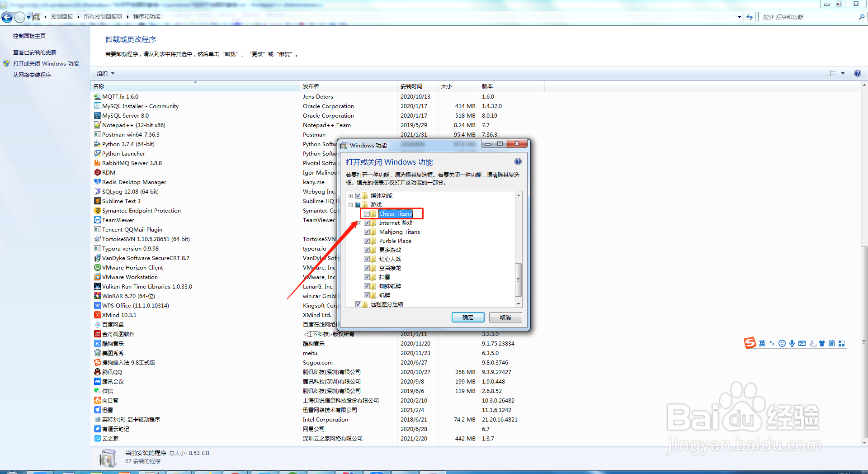Screen dimensions: 868x474
Task: Check the Chess Titans checkbox
Action: [x=367, y=214]
